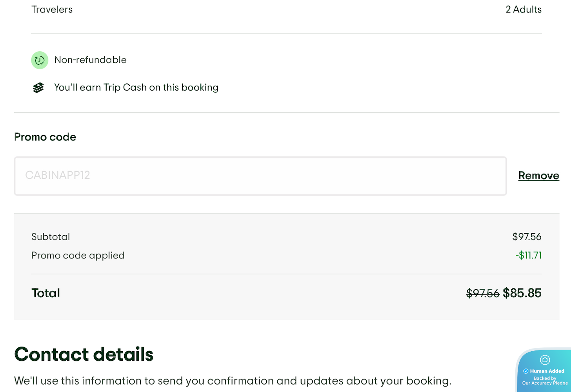The width and height of the screenshot is (571, 392).
Task: Select the strikethrough $97.56 price
Action: [x=482, y=293]
